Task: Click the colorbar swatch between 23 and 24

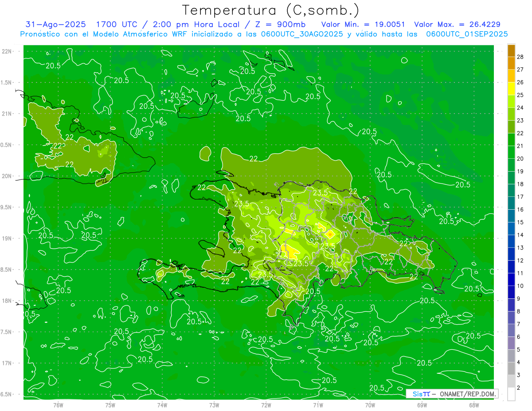Action: 511,114
